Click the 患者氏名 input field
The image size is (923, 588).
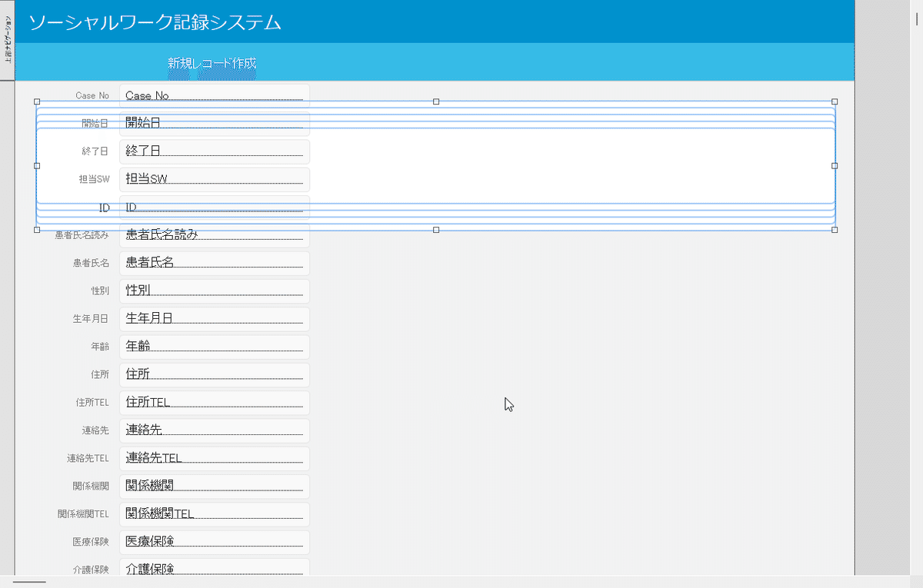pos(215,263)
